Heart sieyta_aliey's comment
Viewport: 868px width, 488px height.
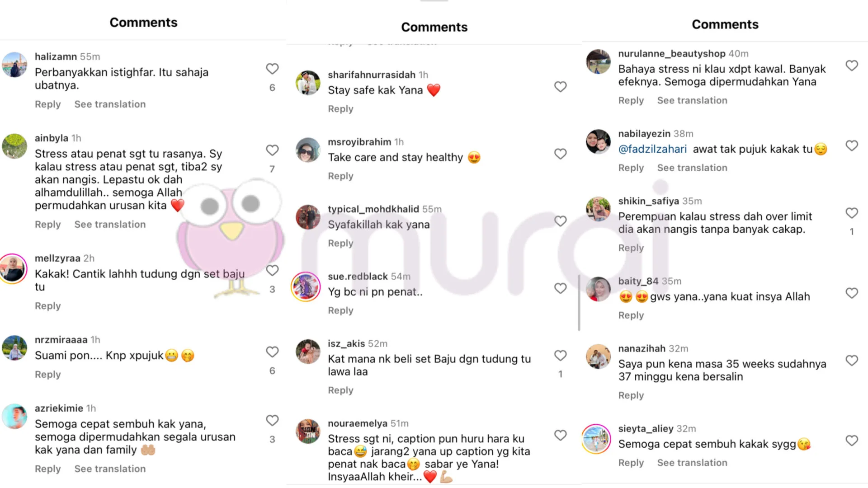pos(852,441)
